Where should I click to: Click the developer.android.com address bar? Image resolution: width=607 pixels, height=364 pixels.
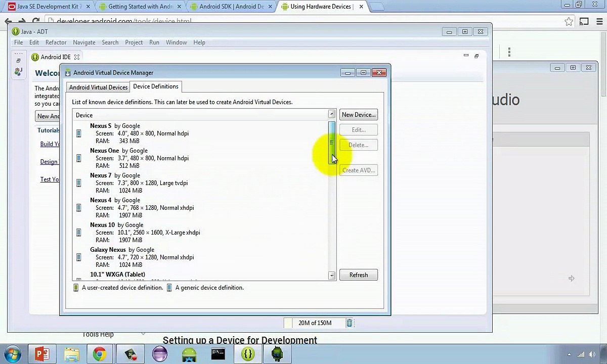click(x=303, y=21)
